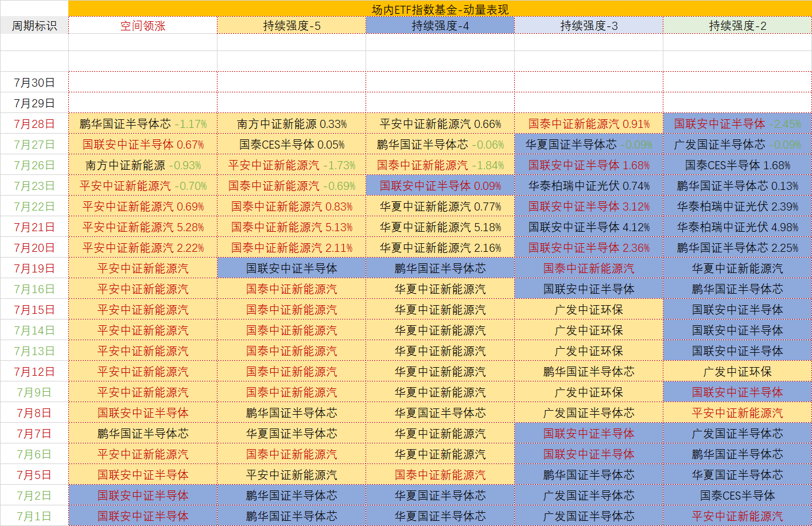Image resolution: width=812 pixels, height=526 pixels.
Task: Click the 持续强度-4 column header
Action: (440, 26)
